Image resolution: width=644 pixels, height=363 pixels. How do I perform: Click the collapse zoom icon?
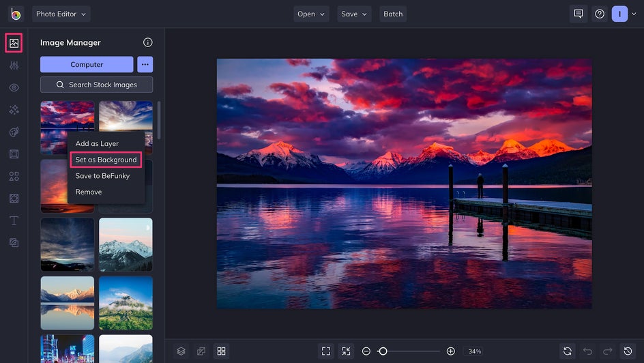347,351
